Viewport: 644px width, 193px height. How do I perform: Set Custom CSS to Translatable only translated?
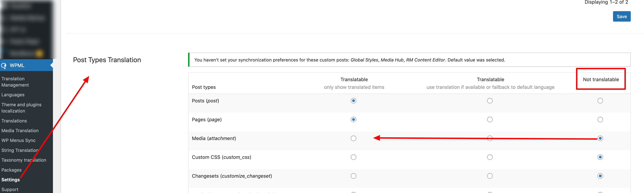[x=353, y=157]
